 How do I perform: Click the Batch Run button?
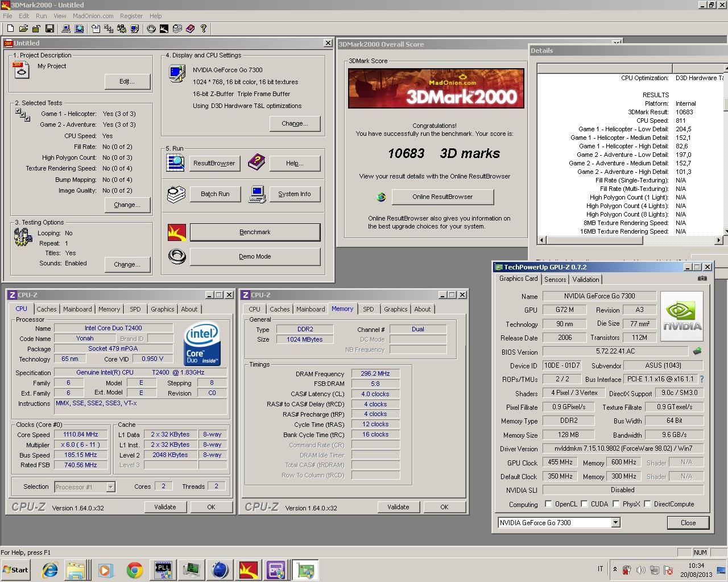pyautogui.click(x=215, y=194)
